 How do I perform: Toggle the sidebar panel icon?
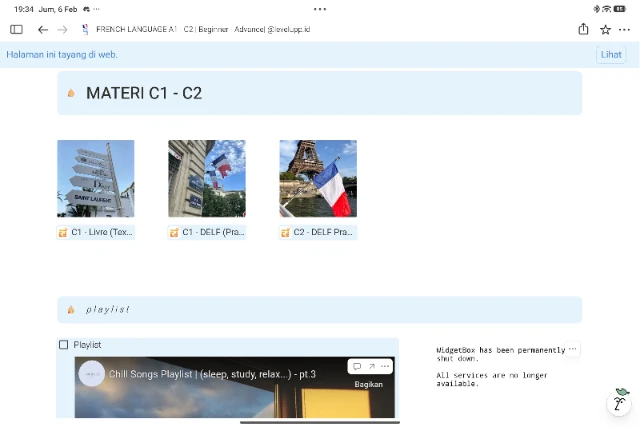[x=16, y=29]
